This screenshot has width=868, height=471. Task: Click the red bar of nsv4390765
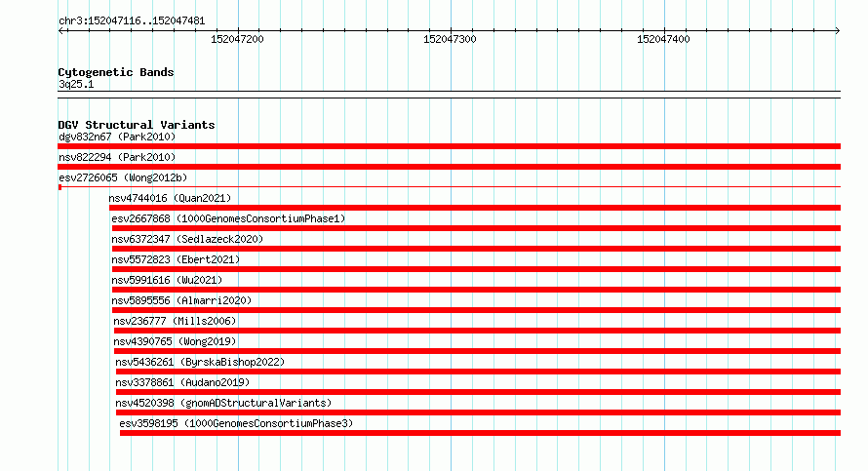click(x=477, y=351)
